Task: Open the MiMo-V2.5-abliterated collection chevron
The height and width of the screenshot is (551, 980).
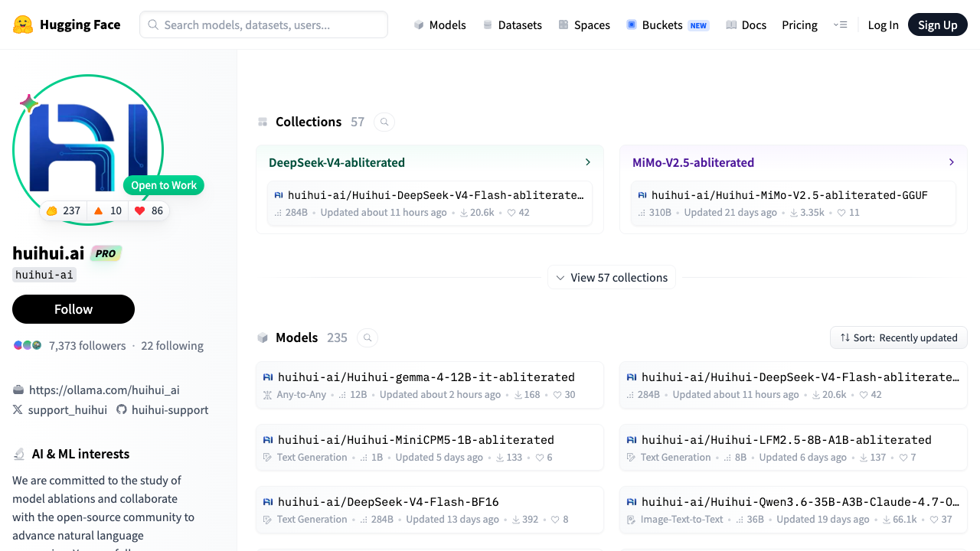Action: (952, 162)
